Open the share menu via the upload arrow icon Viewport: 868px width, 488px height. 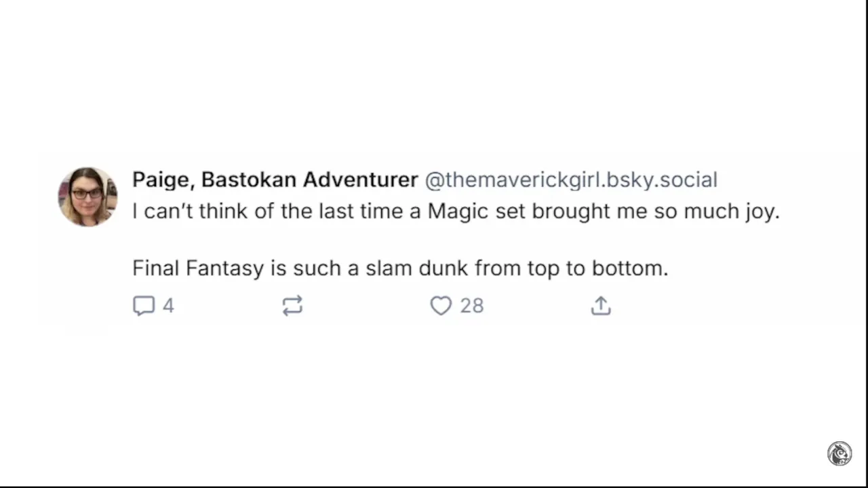601,306
